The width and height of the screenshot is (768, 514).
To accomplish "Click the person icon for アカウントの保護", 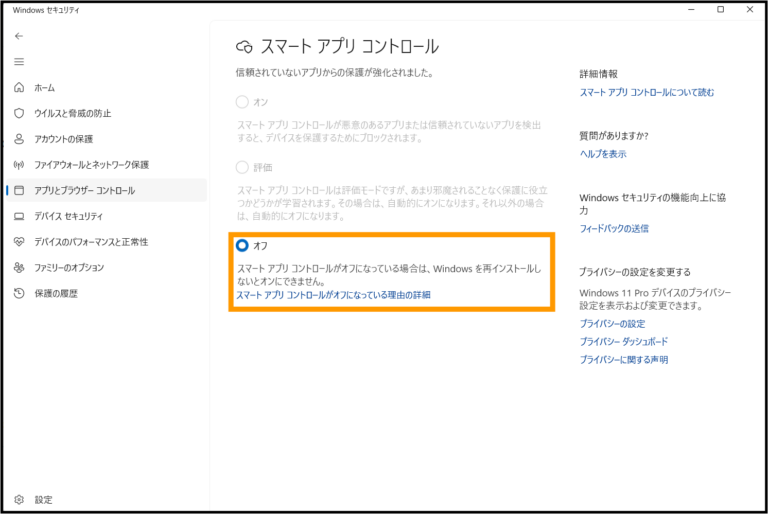I will tap(19, 139).
